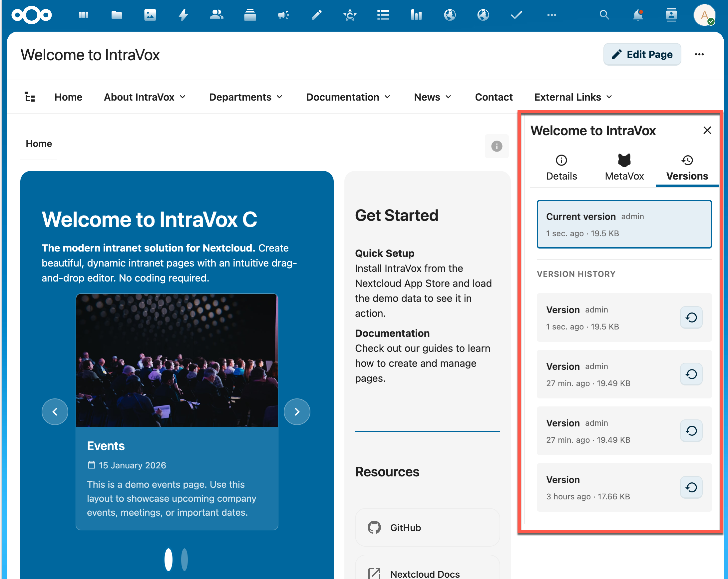Viewport: 728px width, 579px height.
Task: Open the page tree navigation icon
Action: (x=30, y=97)
